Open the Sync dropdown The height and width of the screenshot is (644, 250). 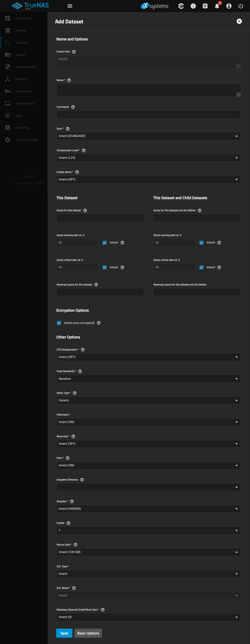148,136
